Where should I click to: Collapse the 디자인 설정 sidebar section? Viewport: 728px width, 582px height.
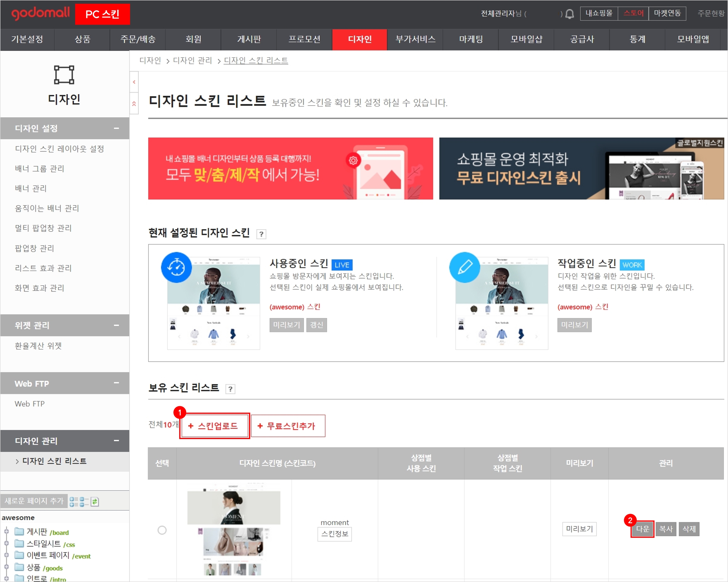click(x=116, y=128)
